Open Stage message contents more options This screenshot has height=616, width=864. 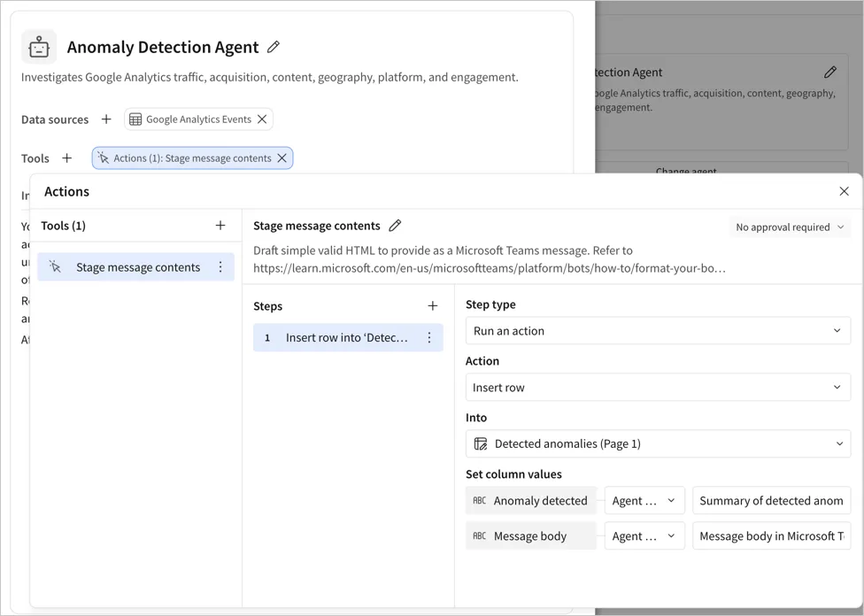point(220,267)
